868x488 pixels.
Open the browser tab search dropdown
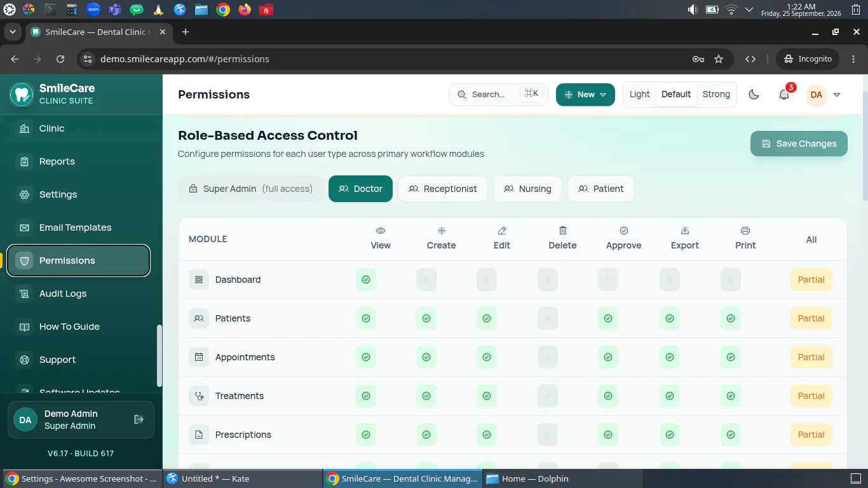point(13,32)
